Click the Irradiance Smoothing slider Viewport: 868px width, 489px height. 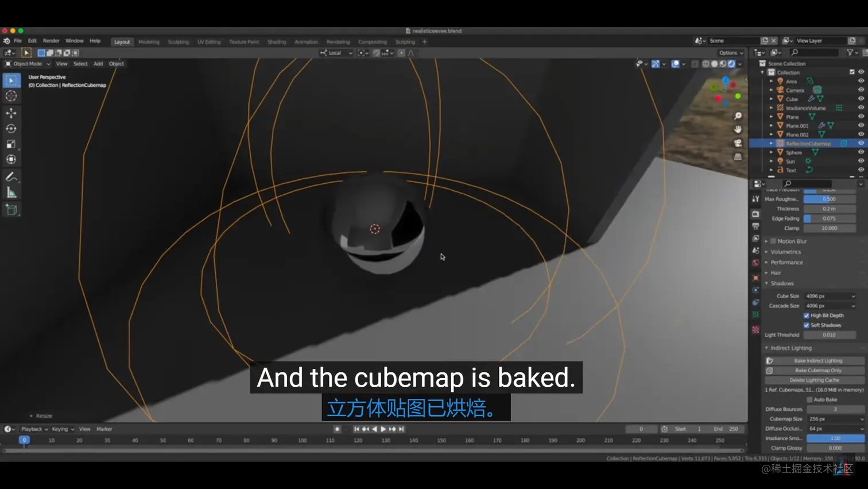(834, 438)
